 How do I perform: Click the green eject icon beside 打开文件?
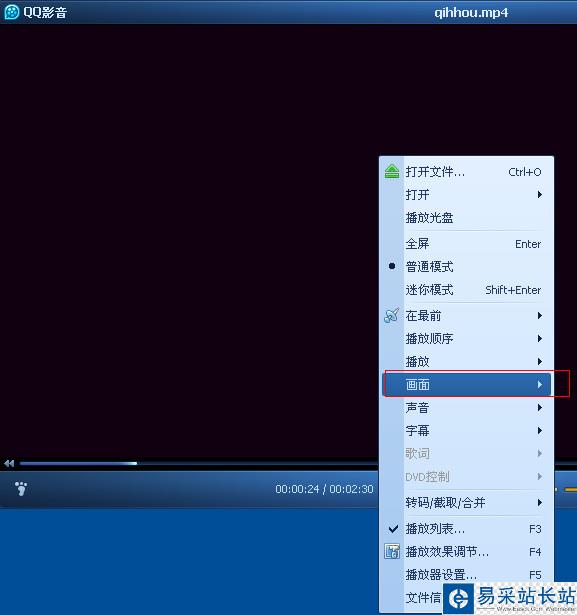coord(391,172)
